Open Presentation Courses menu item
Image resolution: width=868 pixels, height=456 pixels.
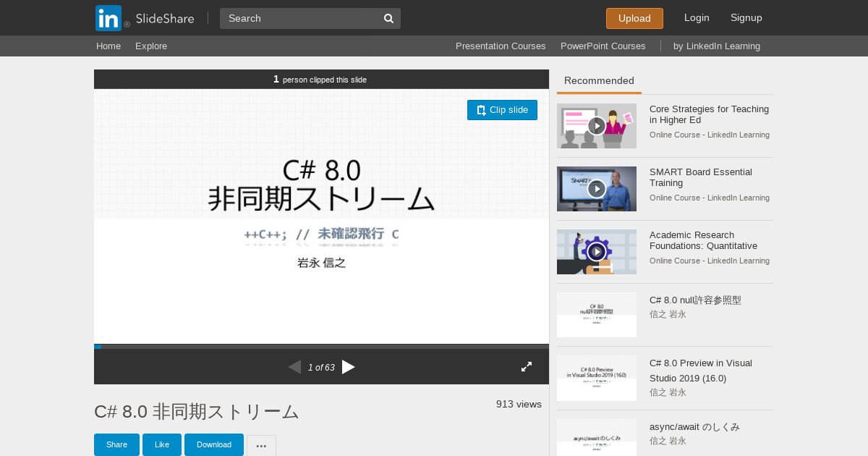point(501,46)
